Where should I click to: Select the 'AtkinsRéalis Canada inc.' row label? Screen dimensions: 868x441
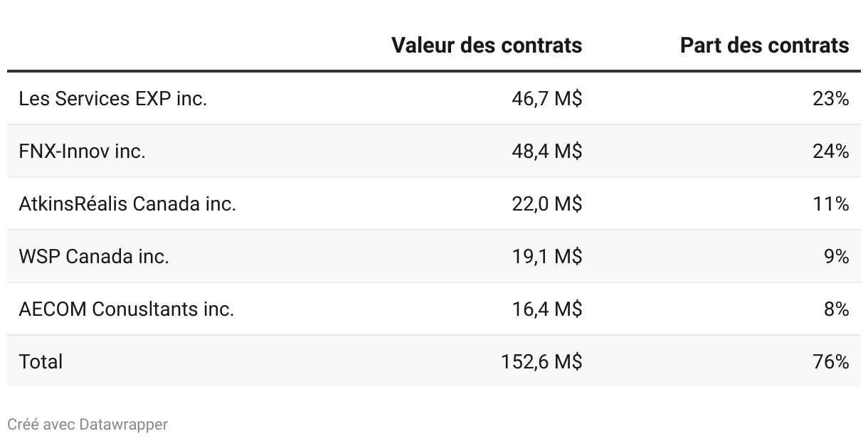tap(127, 203)
